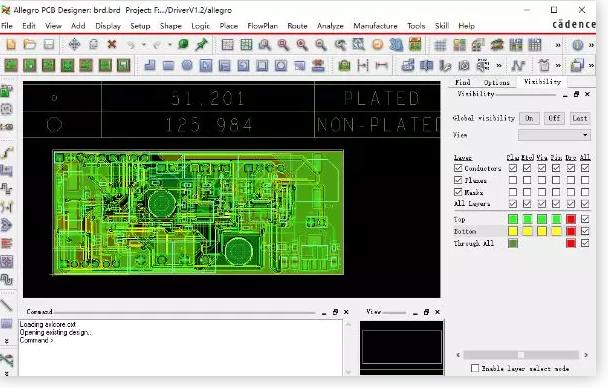Screen dimensions: 608x388
Task: Check Enable layer select mode
Action: tap(475, 368)
